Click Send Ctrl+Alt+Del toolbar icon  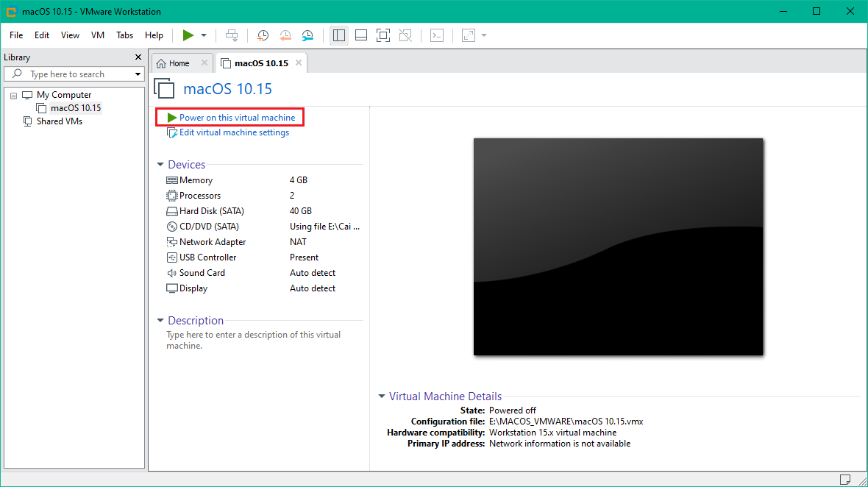232,35
